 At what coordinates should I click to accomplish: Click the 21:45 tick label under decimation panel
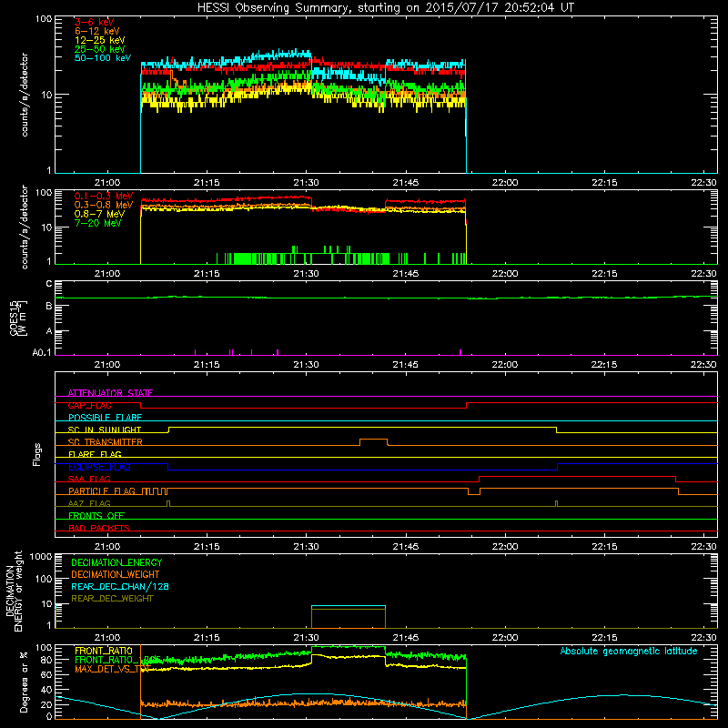[x=405, y=638]
